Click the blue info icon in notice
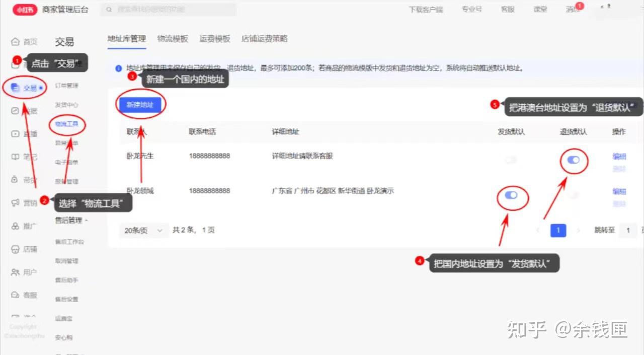 [119, 68]
